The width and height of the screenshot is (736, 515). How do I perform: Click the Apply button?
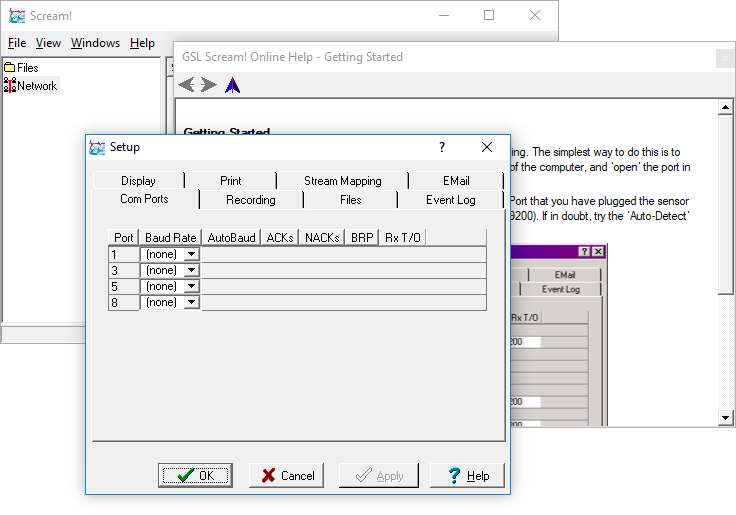pos(379,476)
